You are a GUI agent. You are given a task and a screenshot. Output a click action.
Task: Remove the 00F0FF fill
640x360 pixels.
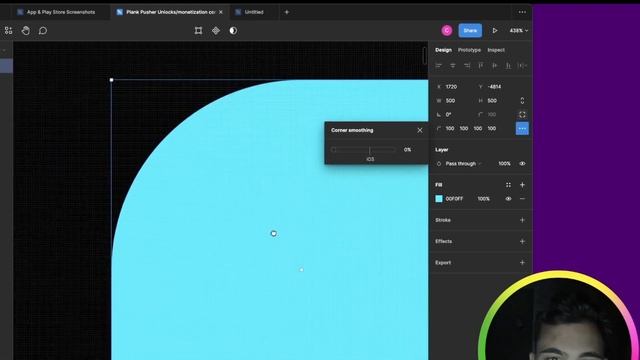point(522,199)
